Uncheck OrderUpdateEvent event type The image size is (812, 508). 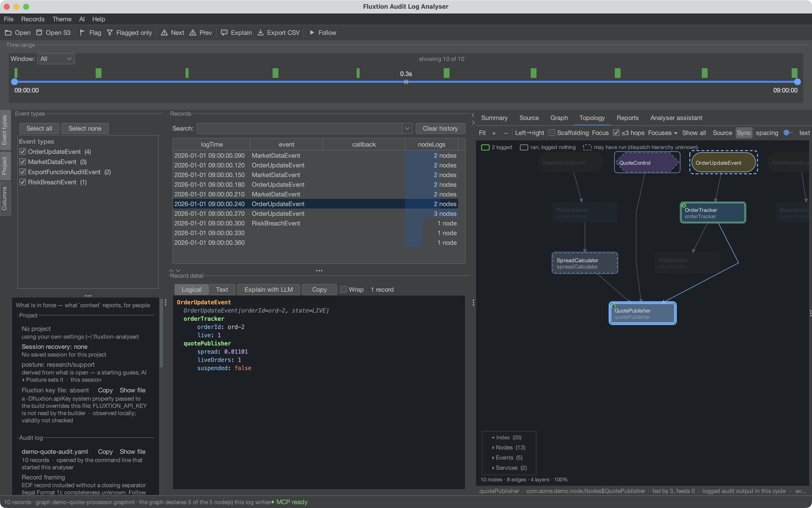click(x=23, y=152)
